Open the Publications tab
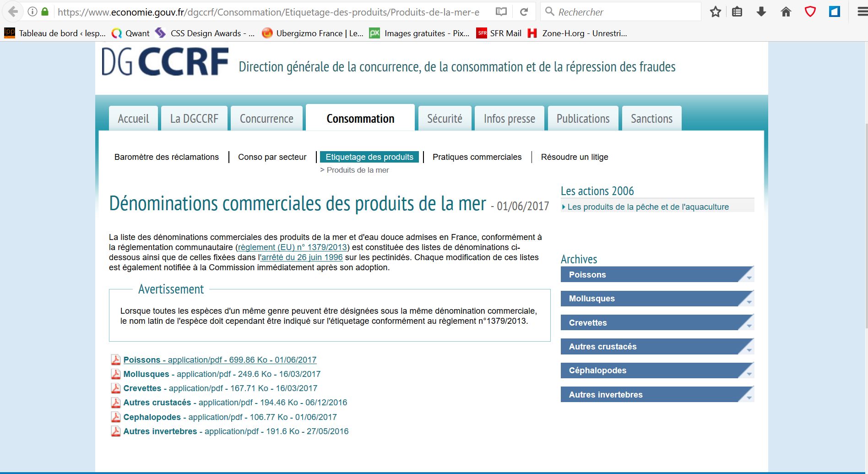Image resolution: width=868 pixels, height=474 pixels. point(583,119)
